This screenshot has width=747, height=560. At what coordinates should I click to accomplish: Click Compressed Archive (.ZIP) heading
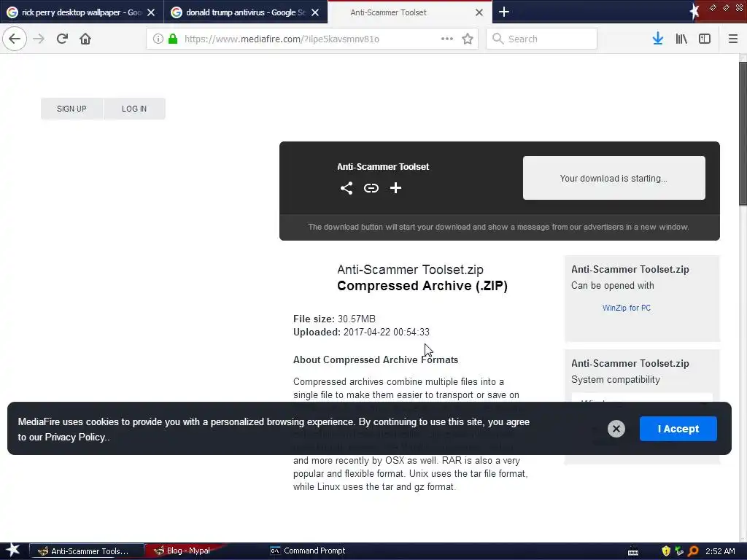(422, 286)
